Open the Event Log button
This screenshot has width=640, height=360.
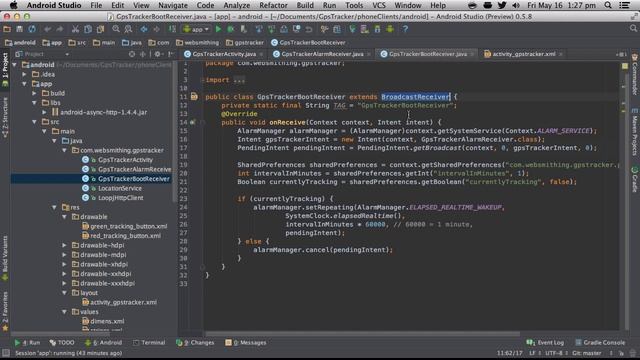click(545, 342)
